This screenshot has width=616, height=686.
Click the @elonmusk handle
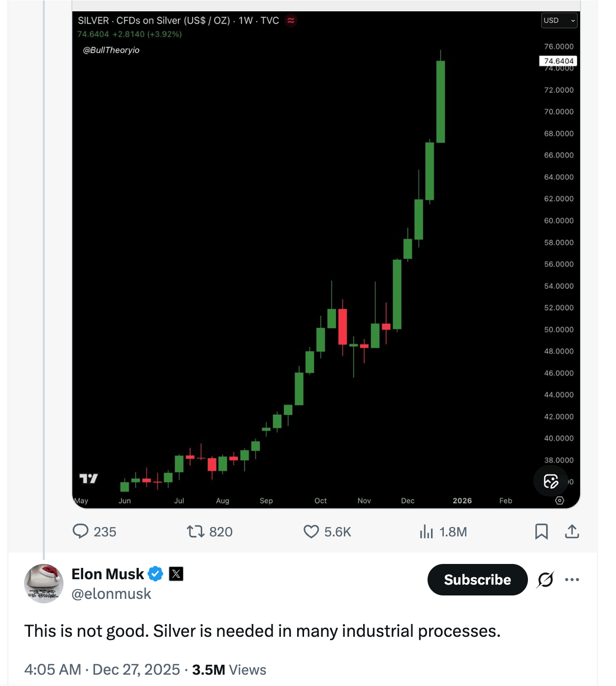[112, 594]
